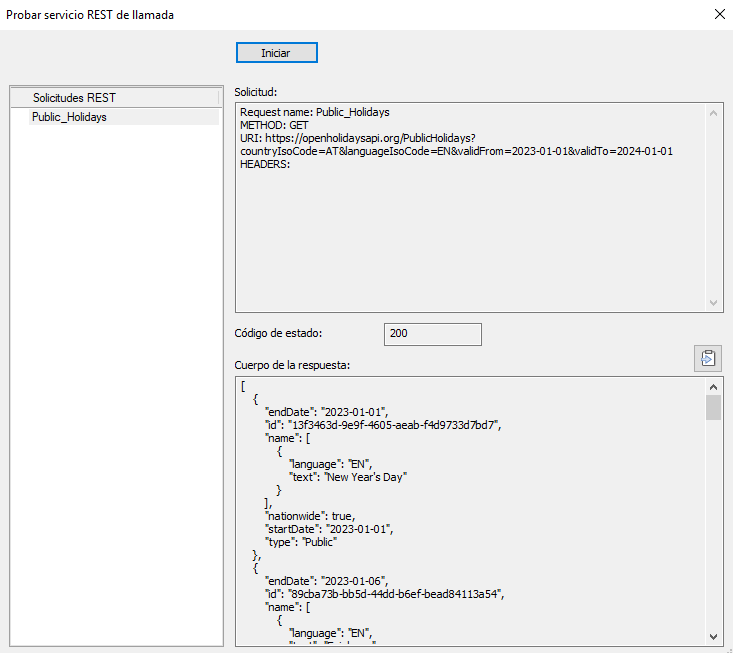This screenshot has width=733, height=653.
Task: Click the "type": "Public" line
Action: pyautogui.click(x=301, y=542)
